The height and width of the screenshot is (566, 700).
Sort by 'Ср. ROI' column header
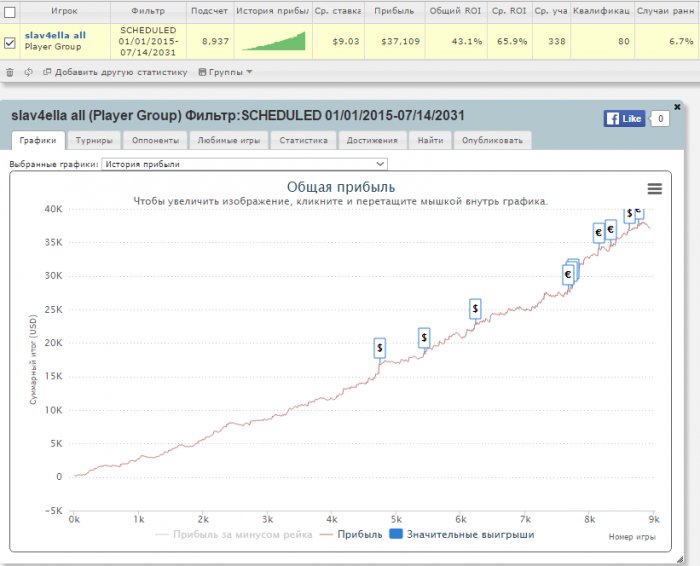point(509,12)
